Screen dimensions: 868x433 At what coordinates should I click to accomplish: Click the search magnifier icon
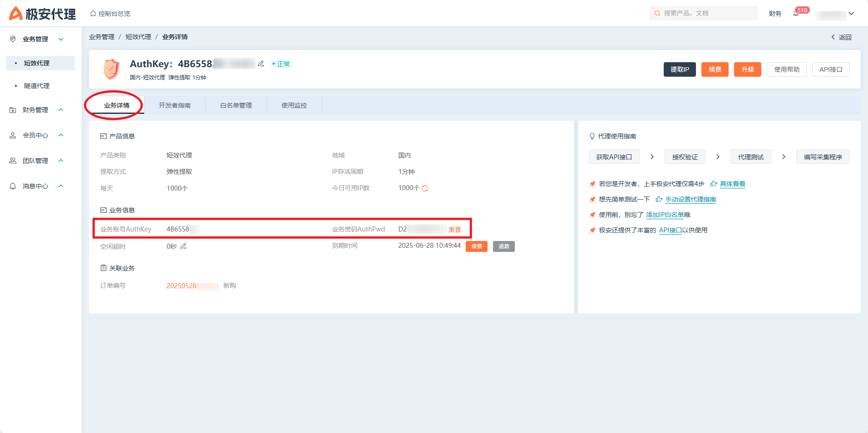coord(657,14)
